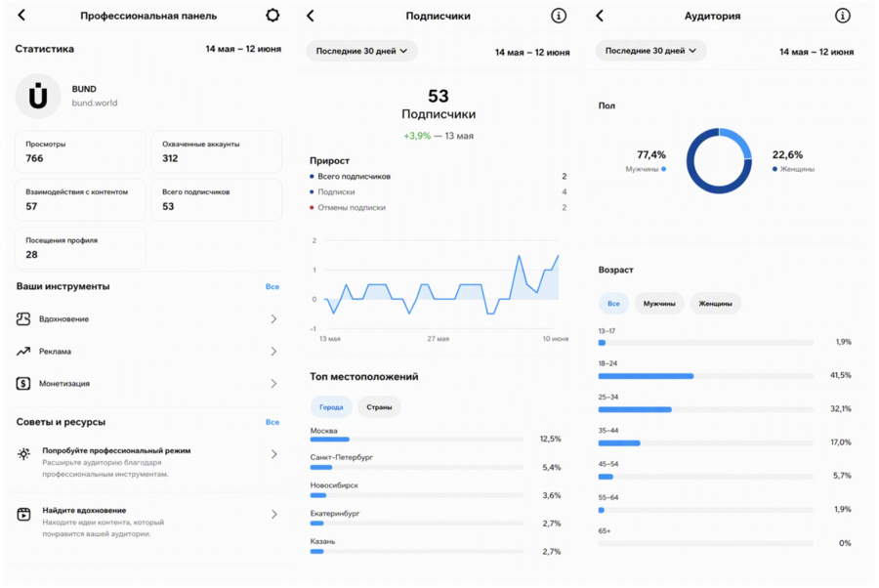Tap the Монетизация dollar icon
879x588 pixels.
(23, 384)
